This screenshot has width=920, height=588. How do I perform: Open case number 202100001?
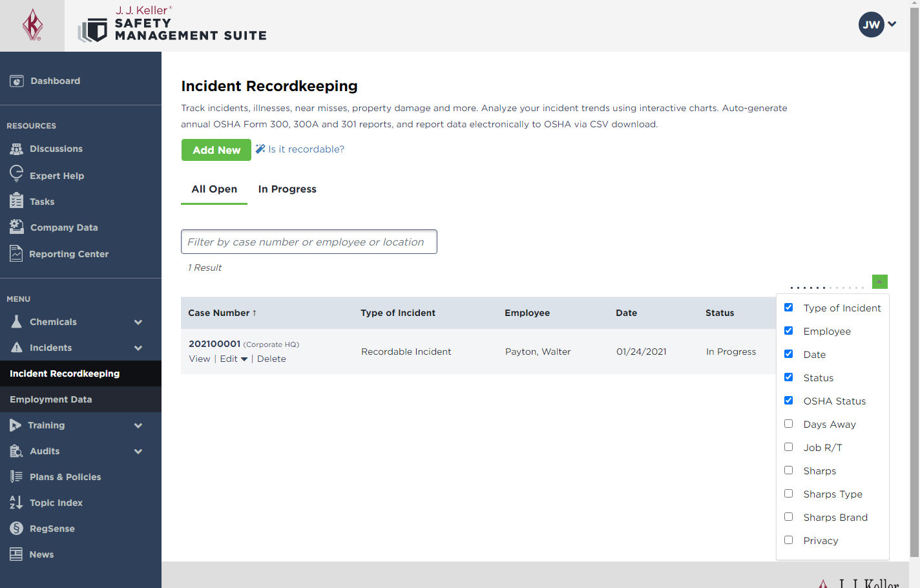[214, 344]
